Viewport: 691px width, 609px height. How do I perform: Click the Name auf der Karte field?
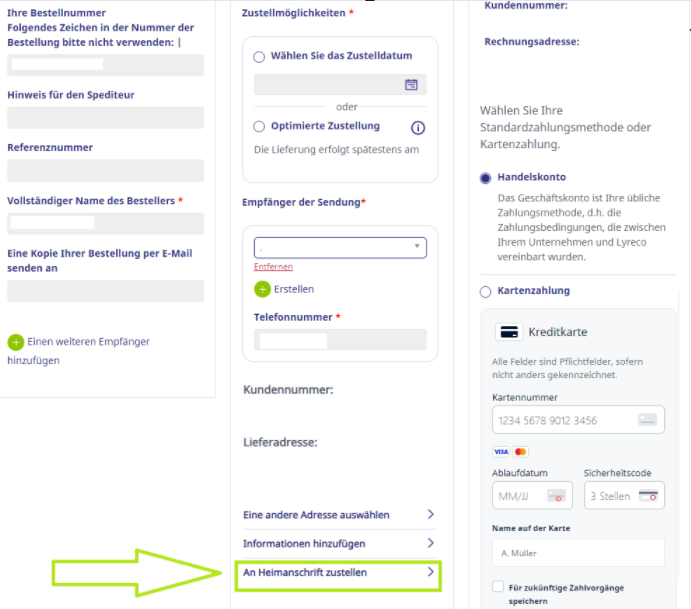(578, 553)
